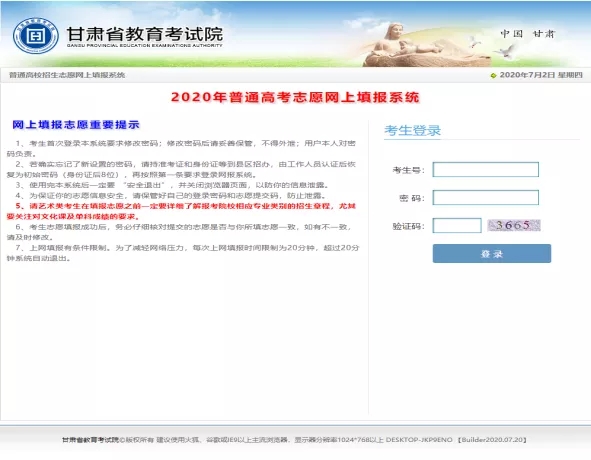The width and height of the screenshot is (591, 460).
Task: Click the 2020年7月2日 星期四 date text
Action: coord(541,75)
